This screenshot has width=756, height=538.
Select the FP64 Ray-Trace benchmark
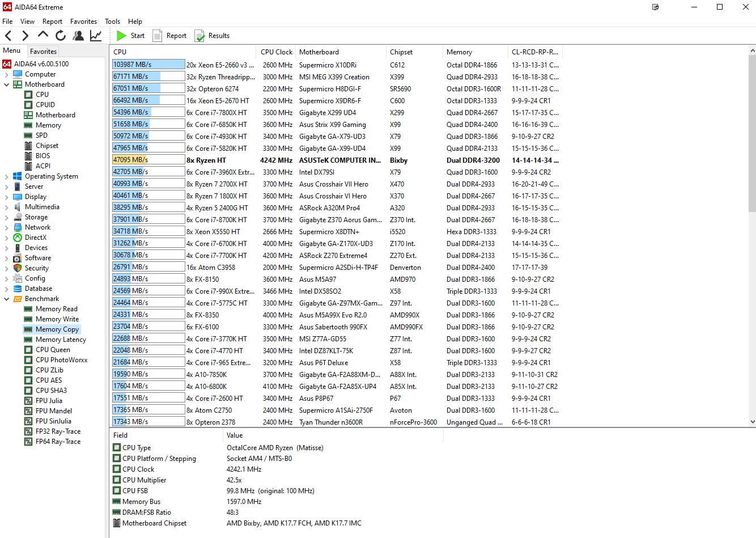coord(58,442)
